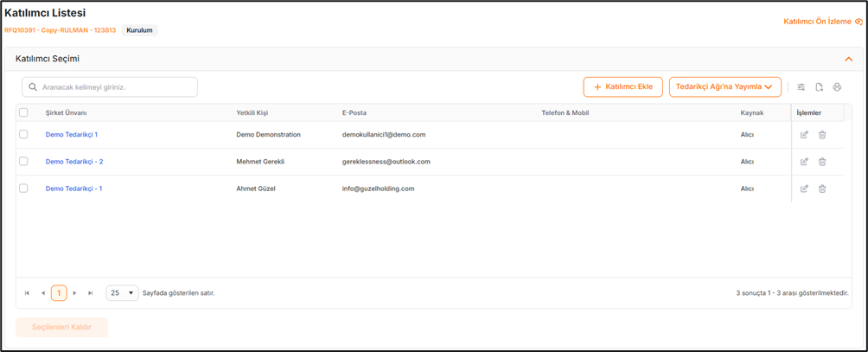The width and height of the screenshot is (868, 352).
Task: Click edit icon for Demo Tedarikçi - 2
Action: 804,162
